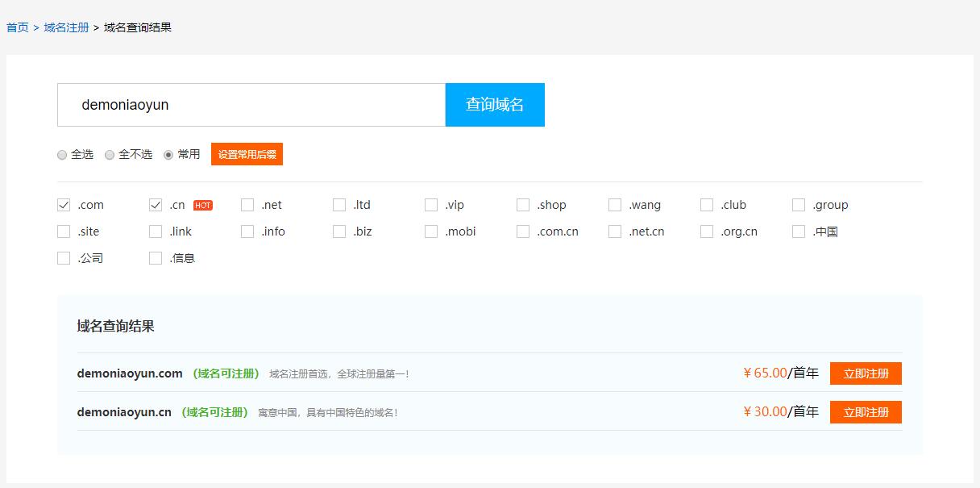Check the .wang checkbox
980x488 pixels.
(x=615, y=205)
